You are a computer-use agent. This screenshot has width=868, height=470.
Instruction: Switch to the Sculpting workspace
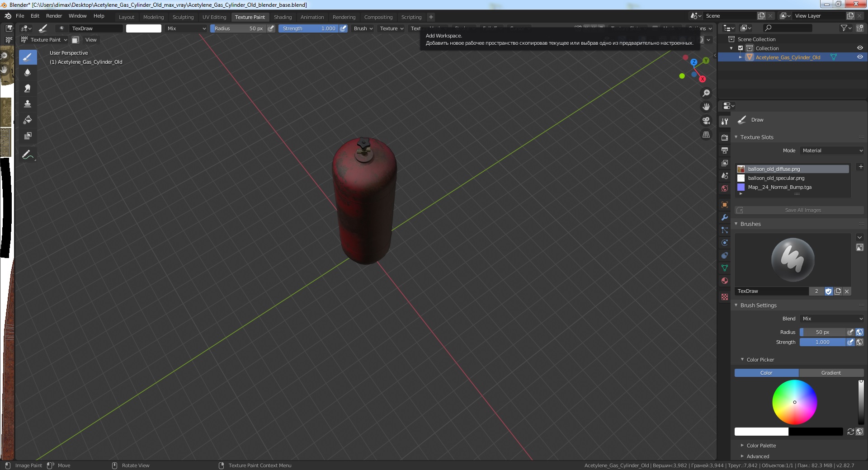click(x=183, y=17)
